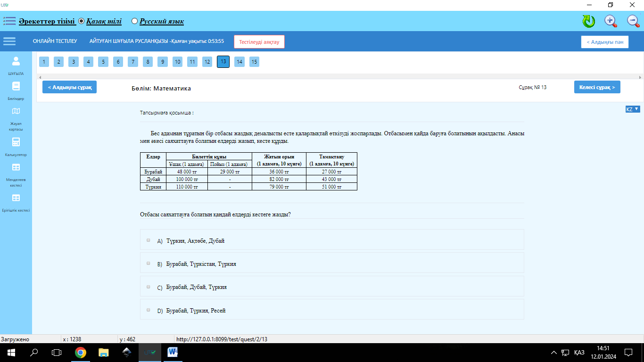The height and width of the screenshot is (362, 644).
Task: Click the < Алдыңғы пән button
Action: coord(605,42)
